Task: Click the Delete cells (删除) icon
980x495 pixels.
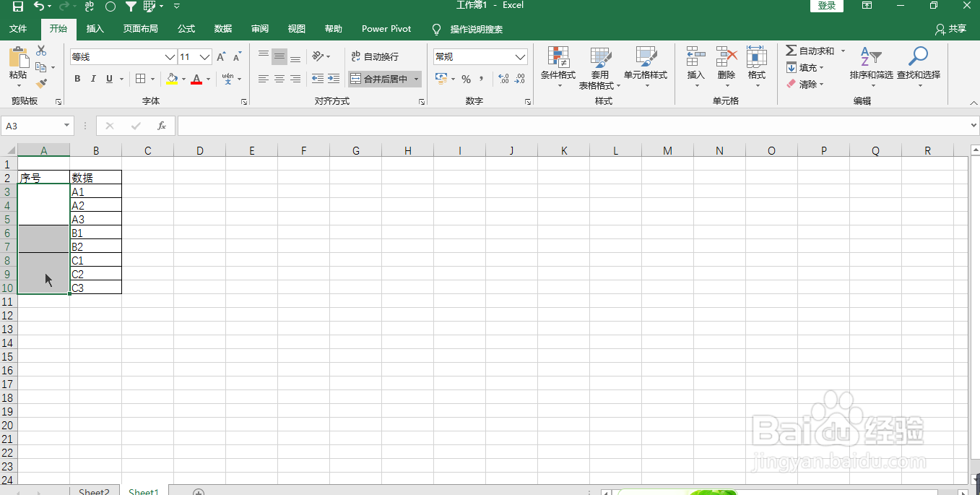Action: (727, 57)
